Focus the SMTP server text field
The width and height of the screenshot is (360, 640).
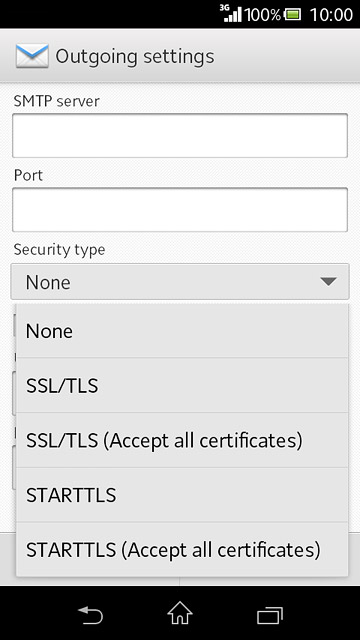180,136
